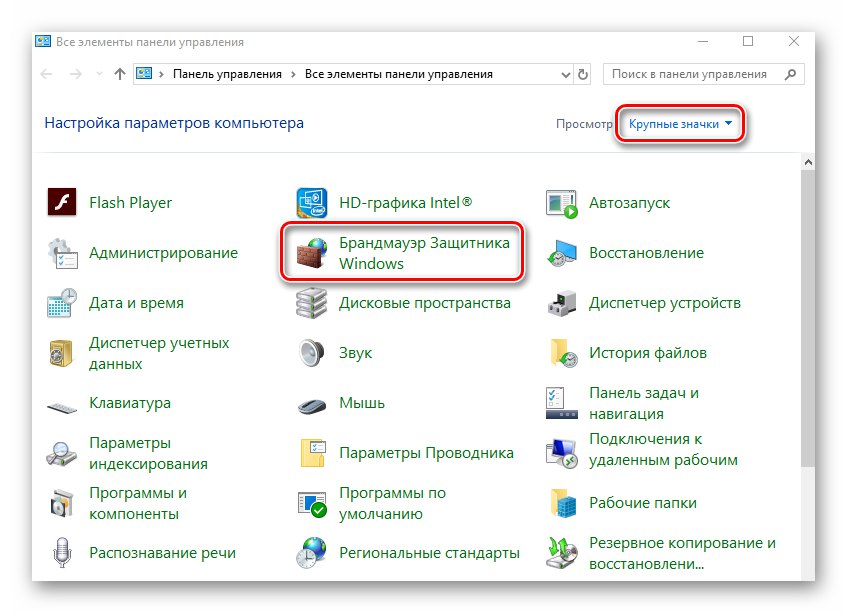Click the window title bar icon
The width and height of the screenshot is (847, 613).
tap(43, 42)
